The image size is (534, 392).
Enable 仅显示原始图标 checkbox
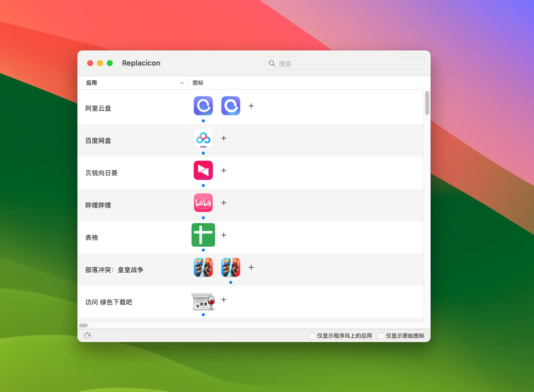381,336
